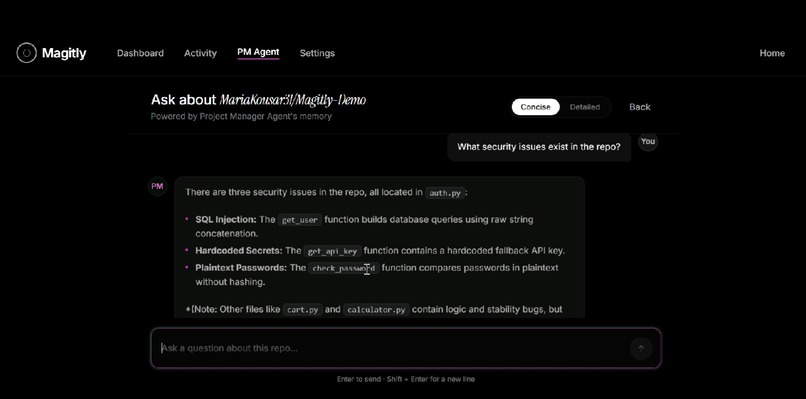Screen dimensions: 806x399
Task: Open Settings from navigation bar
Action: 317,53
